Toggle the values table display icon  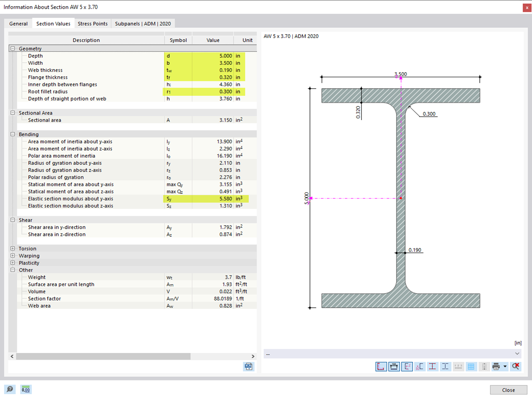[484, 367]
